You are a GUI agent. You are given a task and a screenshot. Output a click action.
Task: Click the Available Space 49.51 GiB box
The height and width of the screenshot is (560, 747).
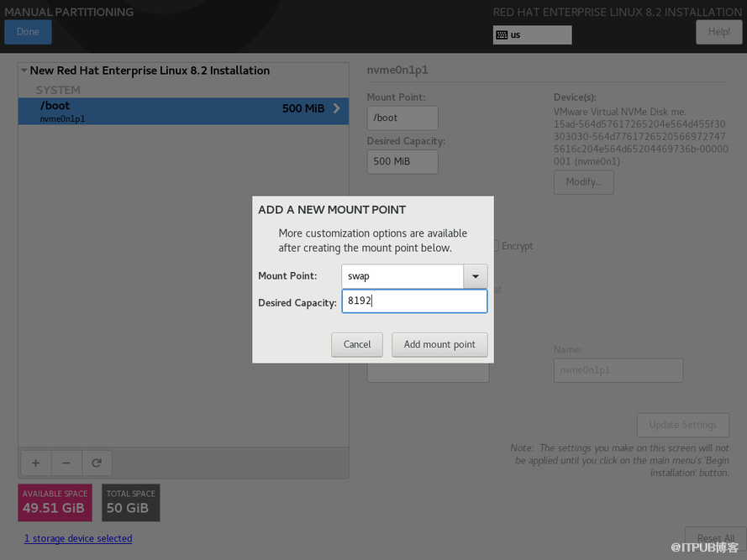[x=55, y=502]
